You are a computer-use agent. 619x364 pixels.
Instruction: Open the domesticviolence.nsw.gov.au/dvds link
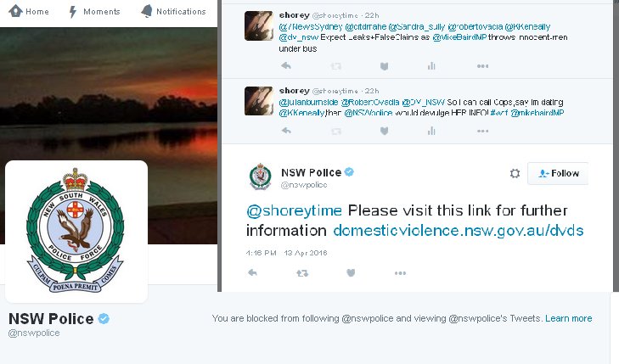[459, 230]
